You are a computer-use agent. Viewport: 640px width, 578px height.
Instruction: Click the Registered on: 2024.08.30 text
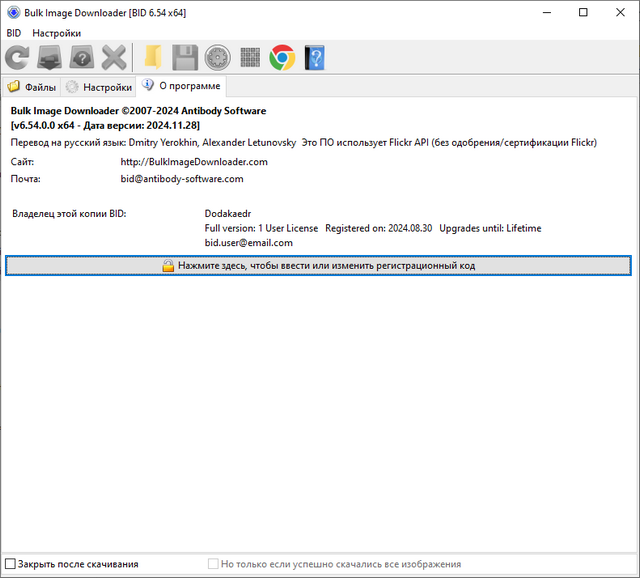point(378,228)
